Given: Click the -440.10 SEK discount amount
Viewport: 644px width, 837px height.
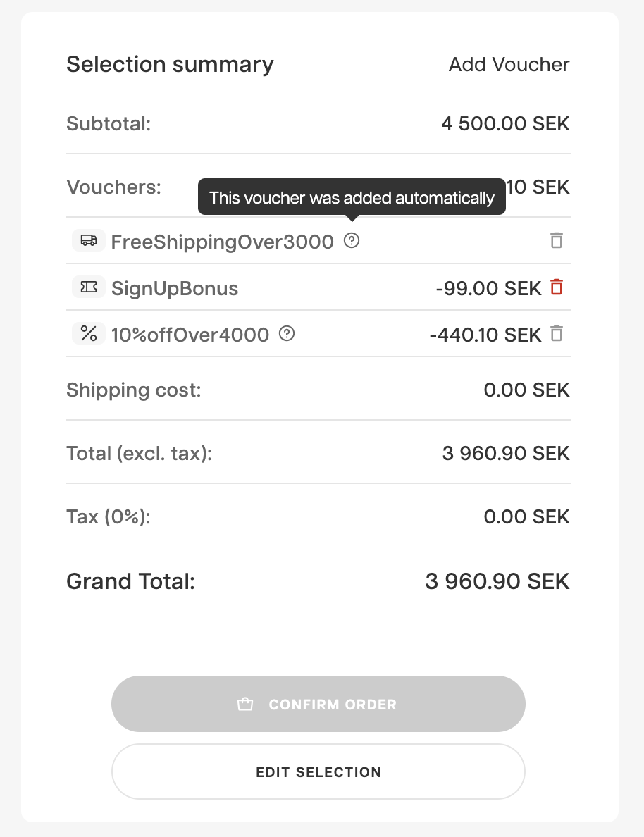Looking at the screenshot, I should (485, 335).
